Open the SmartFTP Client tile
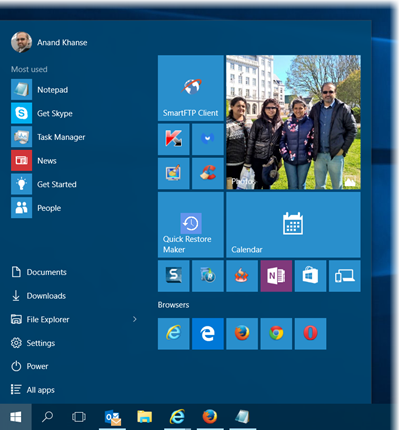 pos(191,88)
